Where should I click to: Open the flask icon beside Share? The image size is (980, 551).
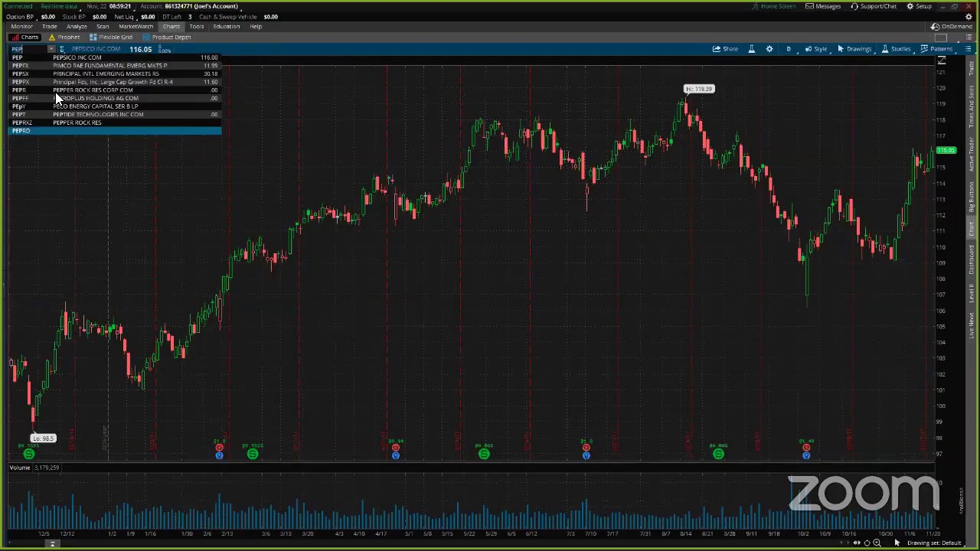pos(751,49)
